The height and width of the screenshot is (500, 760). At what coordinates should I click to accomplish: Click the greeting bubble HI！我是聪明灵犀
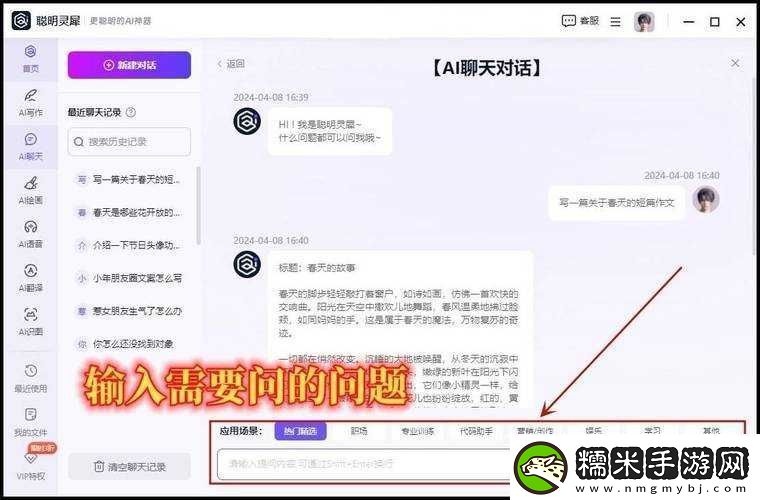(x=330, y=131)
